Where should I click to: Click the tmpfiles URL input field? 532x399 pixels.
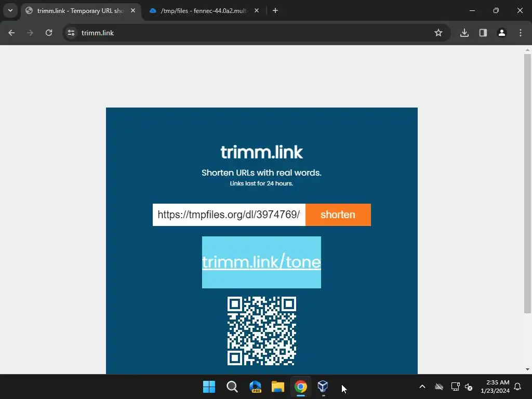pos(229,215)
